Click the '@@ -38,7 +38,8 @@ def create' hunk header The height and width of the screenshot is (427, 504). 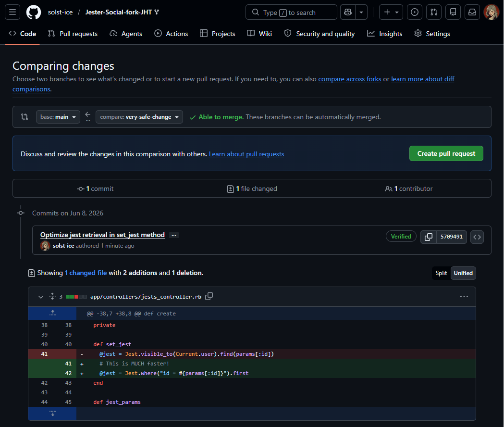pos(131,314)
